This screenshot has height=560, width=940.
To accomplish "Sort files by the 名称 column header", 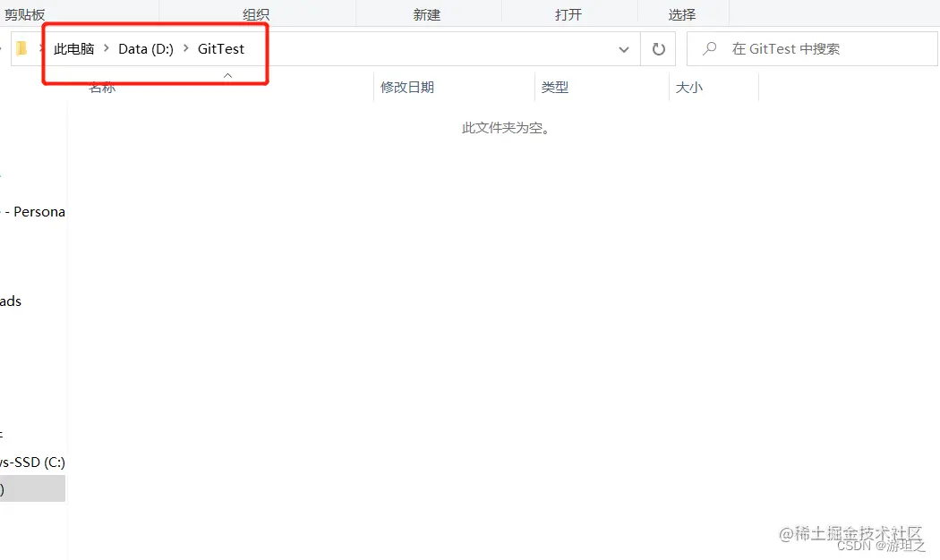I will point(102,87).
